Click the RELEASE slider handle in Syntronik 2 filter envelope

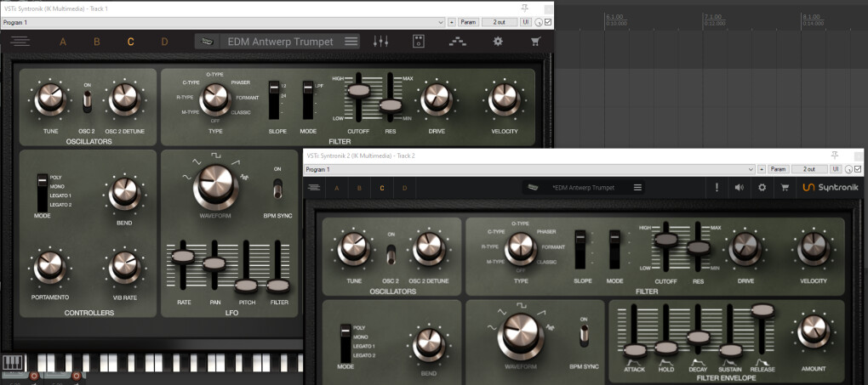click(762, 309)
